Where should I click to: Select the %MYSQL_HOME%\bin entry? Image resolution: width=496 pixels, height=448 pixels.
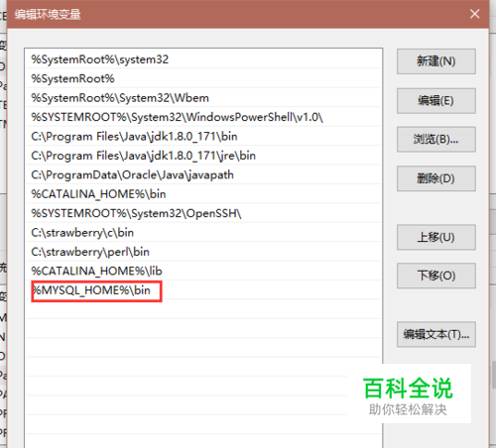click(x=203, y=290)
